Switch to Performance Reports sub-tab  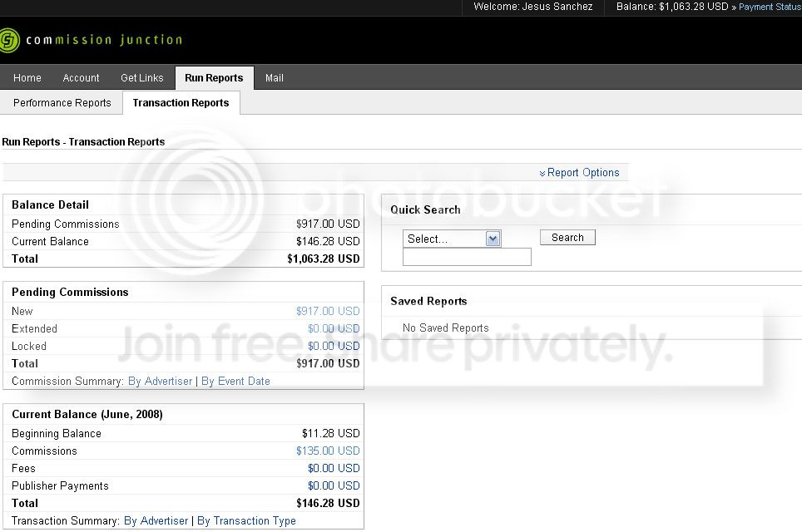pyautogui.click(x=62, y=103)
